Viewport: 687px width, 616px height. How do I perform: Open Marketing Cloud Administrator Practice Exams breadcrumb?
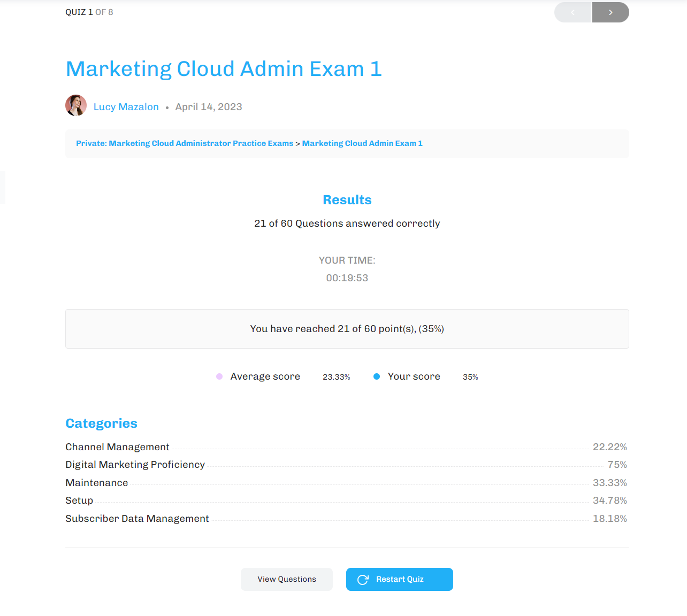(185, 143)
